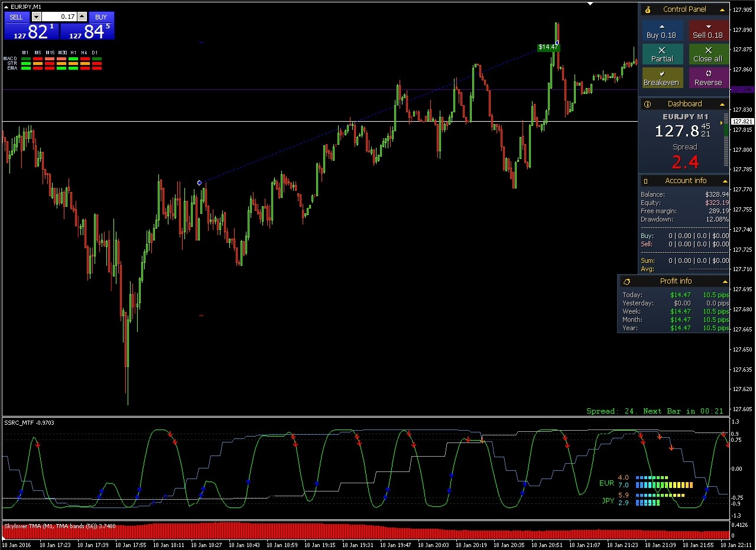The width and height of the screenshot is (756, 550).
Task: Click the trade entry marker at the dashed line's start
Action: (199, 183)
